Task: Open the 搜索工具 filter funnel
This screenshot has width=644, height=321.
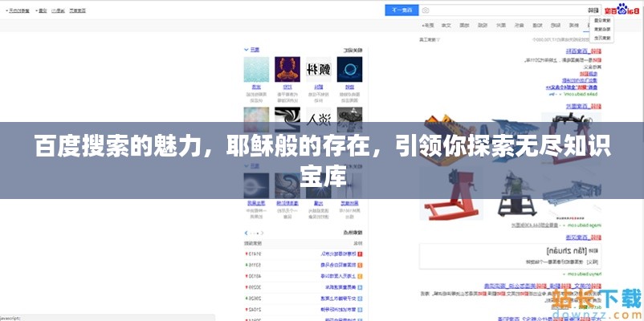Action: click(x=430, y=40)
